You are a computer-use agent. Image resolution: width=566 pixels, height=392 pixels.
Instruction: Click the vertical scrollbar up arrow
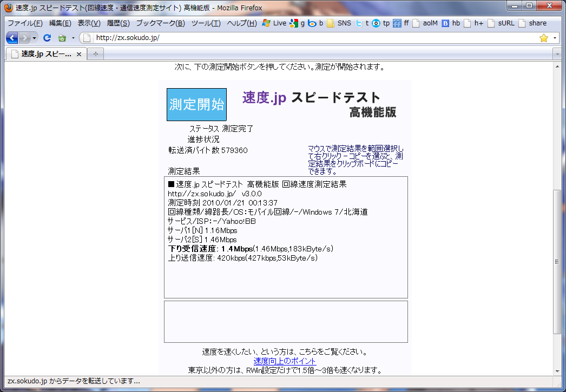pyautogui.click(x=557, y=67)
